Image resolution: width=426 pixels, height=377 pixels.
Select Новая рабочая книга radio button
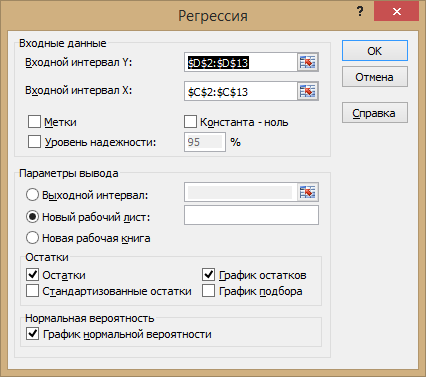32,238
